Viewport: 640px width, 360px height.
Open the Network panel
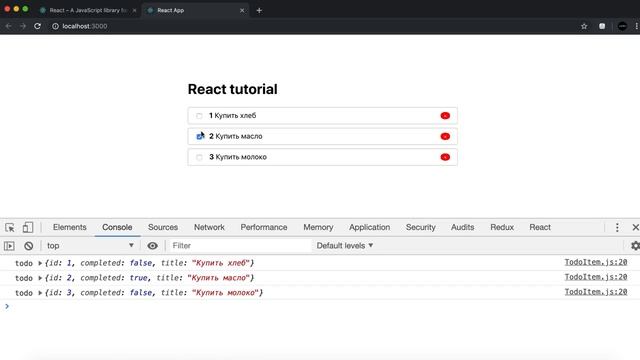(x=209, y=227)
